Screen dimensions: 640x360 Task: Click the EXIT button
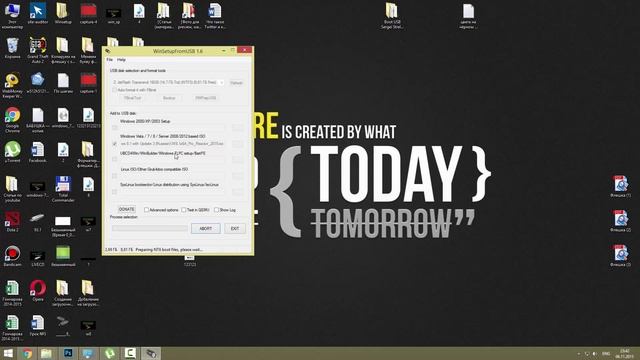235,229
